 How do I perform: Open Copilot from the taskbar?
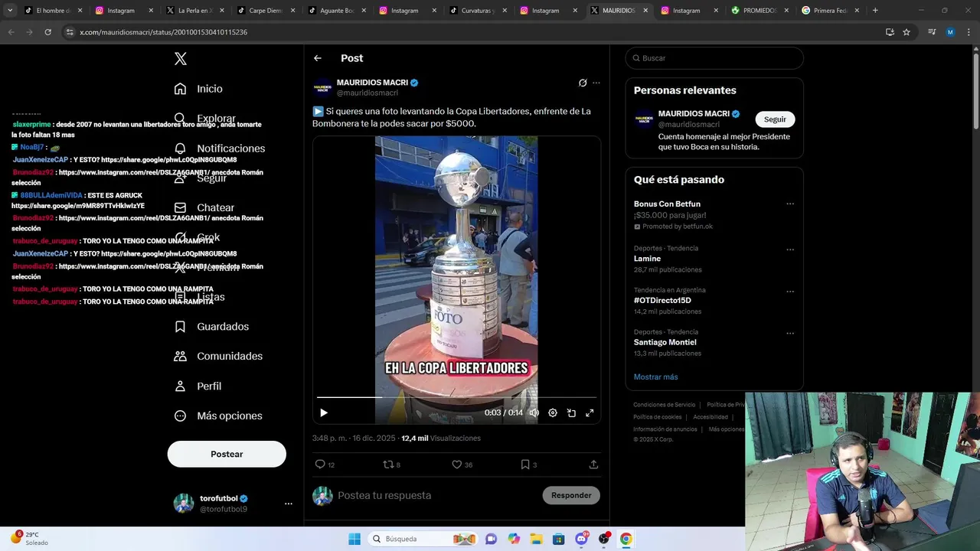(514, 539)
